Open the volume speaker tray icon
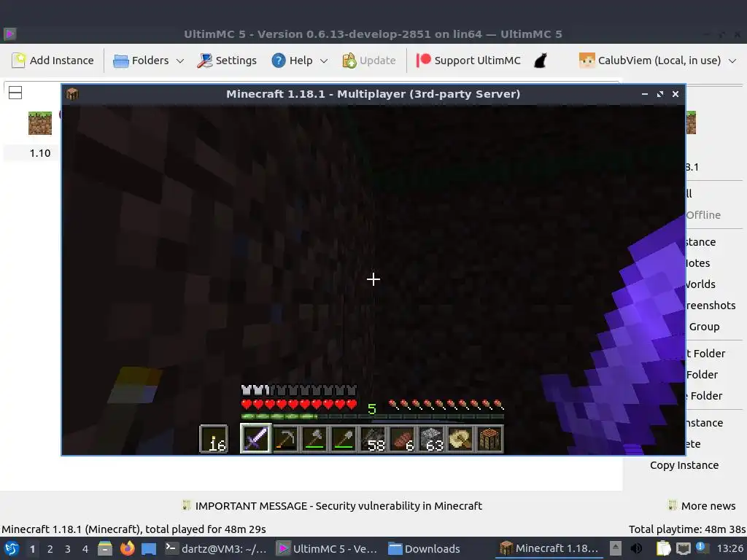 click(x=636, y=548)
